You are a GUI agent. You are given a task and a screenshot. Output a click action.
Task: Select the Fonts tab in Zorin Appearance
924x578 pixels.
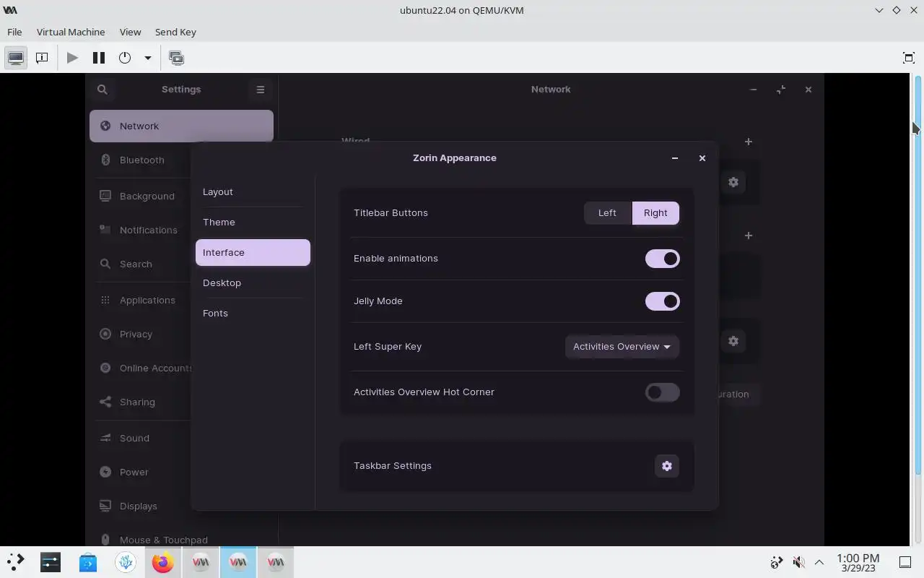(x=253, y=313)
